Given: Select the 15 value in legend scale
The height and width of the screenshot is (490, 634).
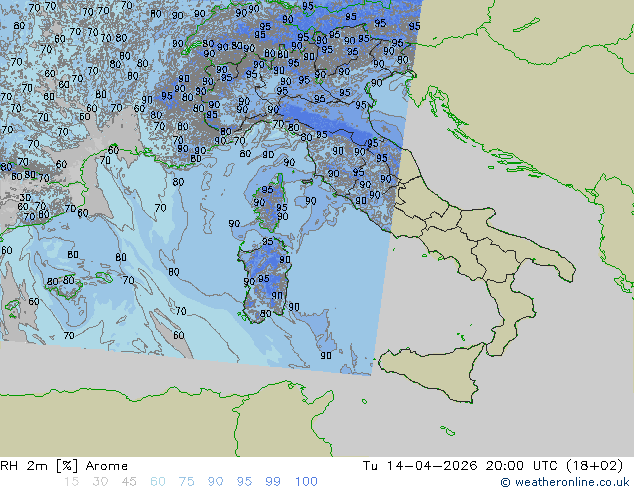Looking at the screenshot, I should point(71,482).
